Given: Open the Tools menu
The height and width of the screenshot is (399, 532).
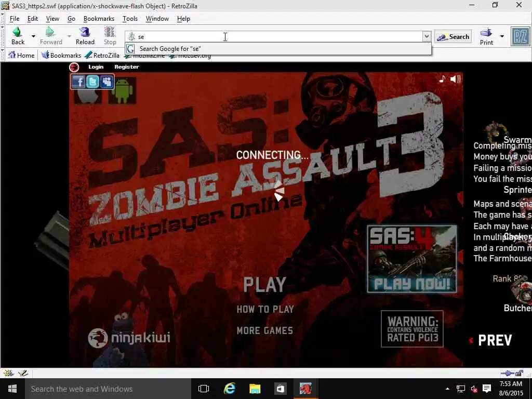Looking at the screenshot, I should [130, 19].
